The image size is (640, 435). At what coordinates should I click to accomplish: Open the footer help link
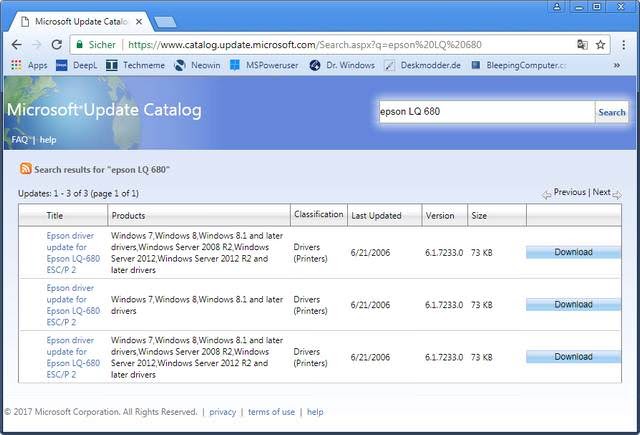315,412
